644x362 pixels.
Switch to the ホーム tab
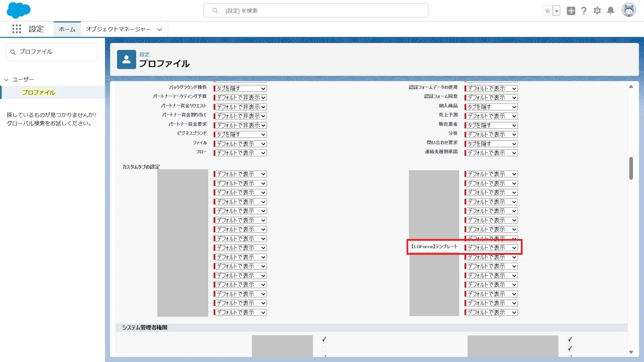pos(67,29)
